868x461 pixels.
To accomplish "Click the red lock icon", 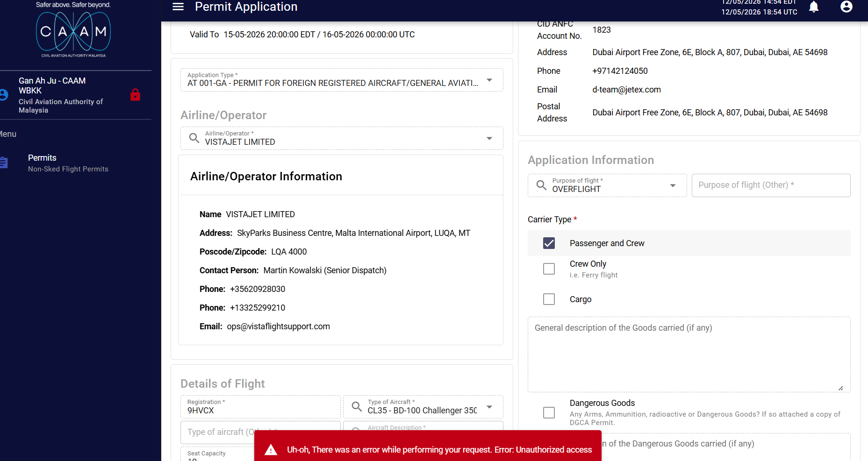I will click(135, 95).
